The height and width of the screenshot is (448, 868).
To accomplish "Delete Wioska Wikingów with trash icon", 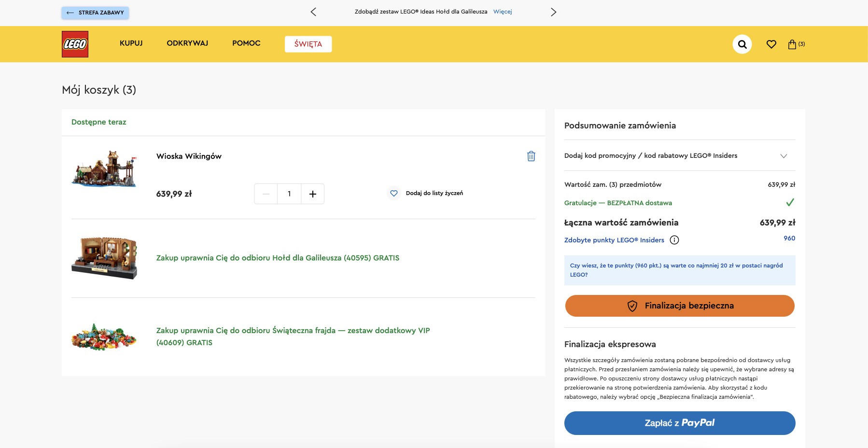I will 531,156.
